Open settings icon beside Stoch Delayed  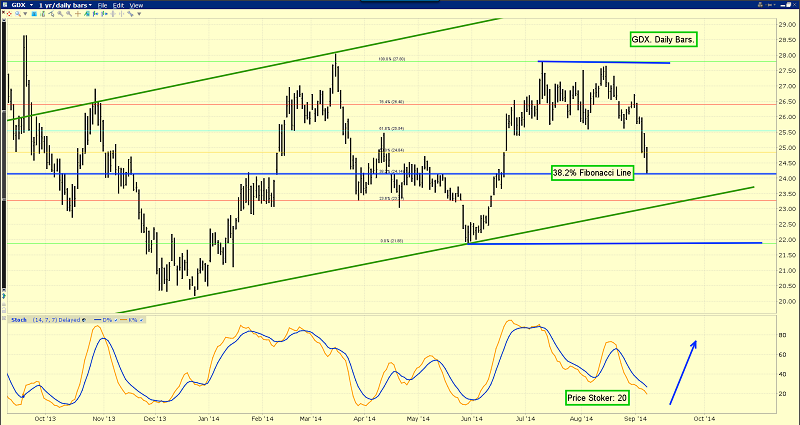pos(84,320)
